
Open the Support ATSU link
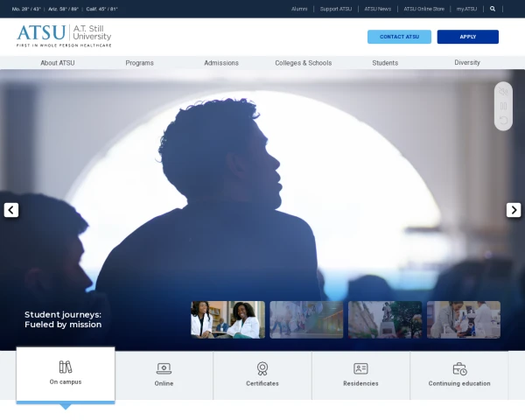coord(336,9)
